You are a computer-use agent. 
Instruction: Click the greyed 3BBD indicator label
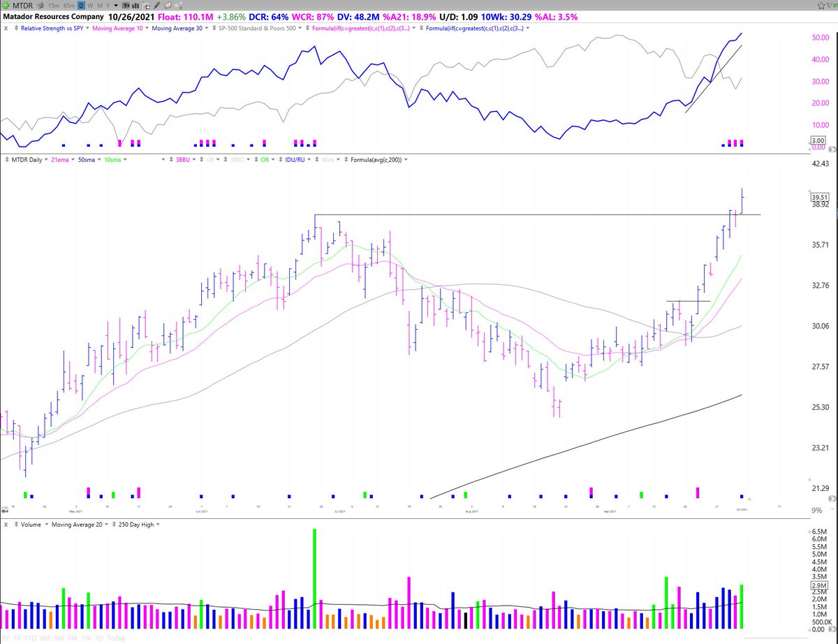(x=237, y=161)
